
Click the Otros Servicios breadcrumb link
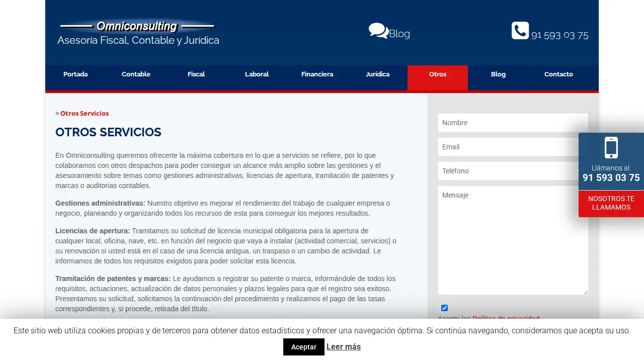click(x=85, y=113)
